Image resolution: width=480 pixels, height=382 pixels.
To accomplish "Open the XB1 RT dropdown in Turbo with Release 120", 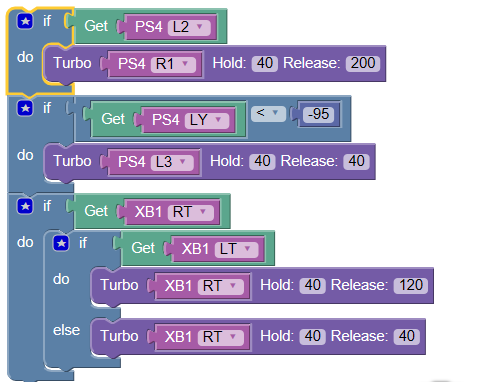I will pos(221,286).
